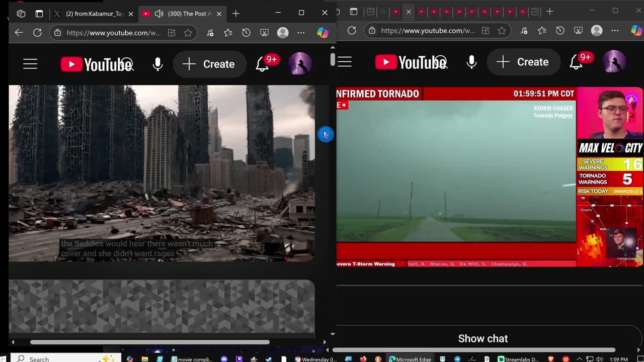Open tab actions menu in left Edge window

tap(39, 14)
